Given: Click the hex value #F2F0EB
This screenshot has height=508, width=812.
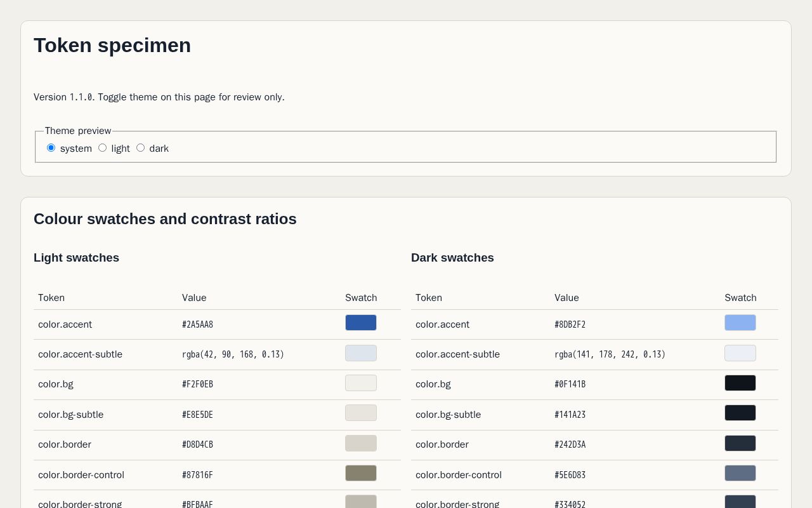Looking at the screenshot, I should coord(197,384).
